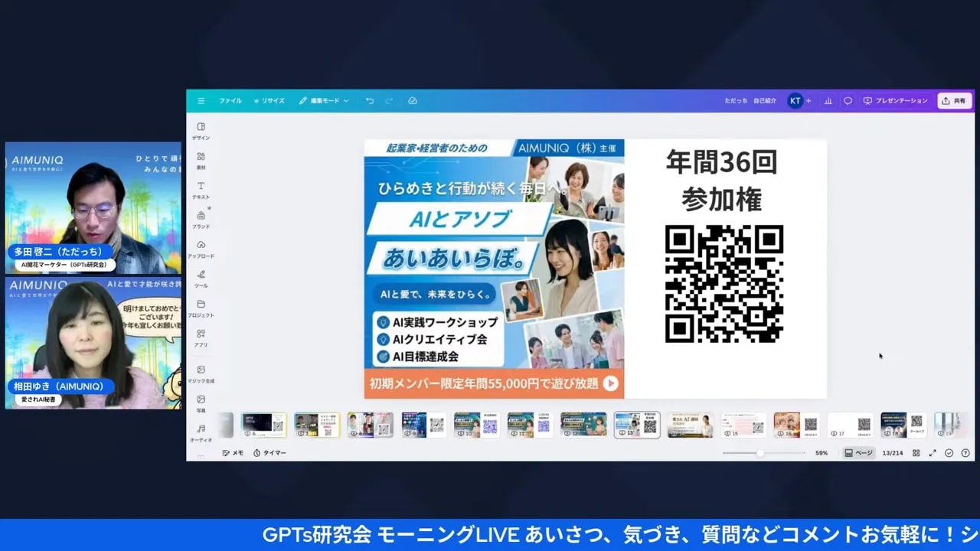Open the リサイズ (Resize) menu
This screenshot has width=980, height=551.
coord(269,101)
